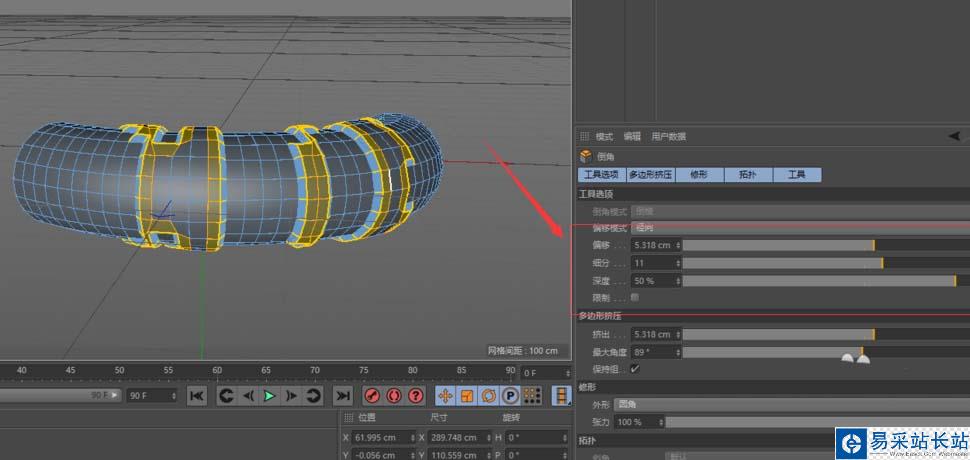Click frame 75 on the timeline ruler
The image size is (970, 460).
coord(364,370)
